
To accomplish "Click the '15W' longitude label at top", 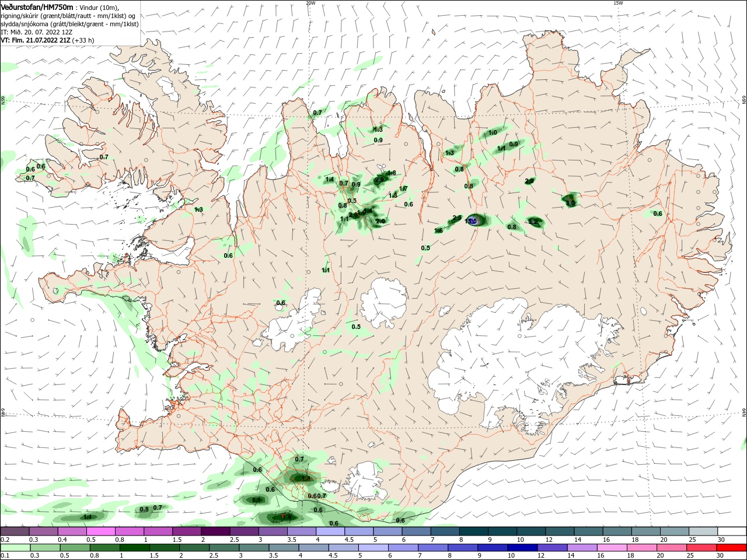I will [x=618, y=3].
